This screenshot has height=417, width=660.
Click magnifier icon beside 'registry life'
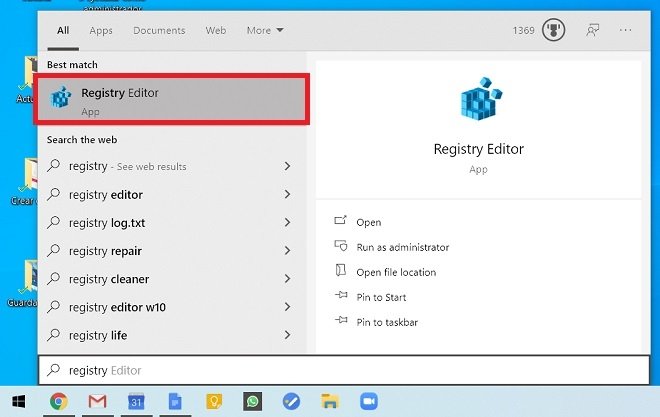(53, 335)
